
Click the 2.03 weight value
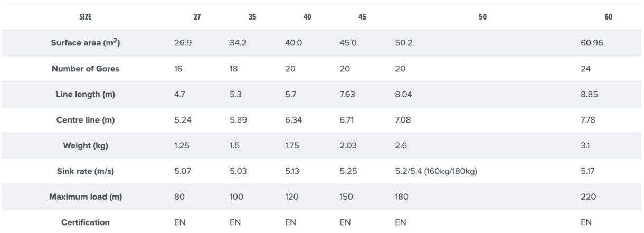348,146
